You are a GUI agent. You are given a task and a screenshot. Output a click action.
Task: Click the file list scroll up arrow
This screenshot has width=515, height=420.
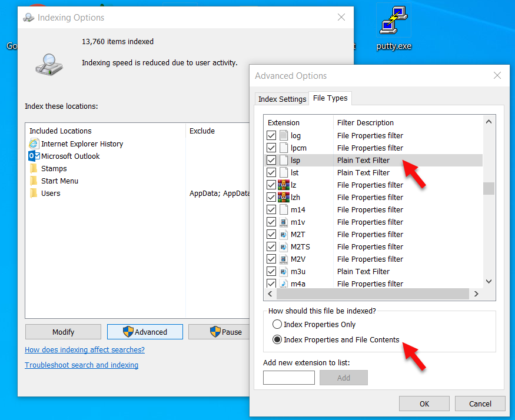[x=489, y=122]
